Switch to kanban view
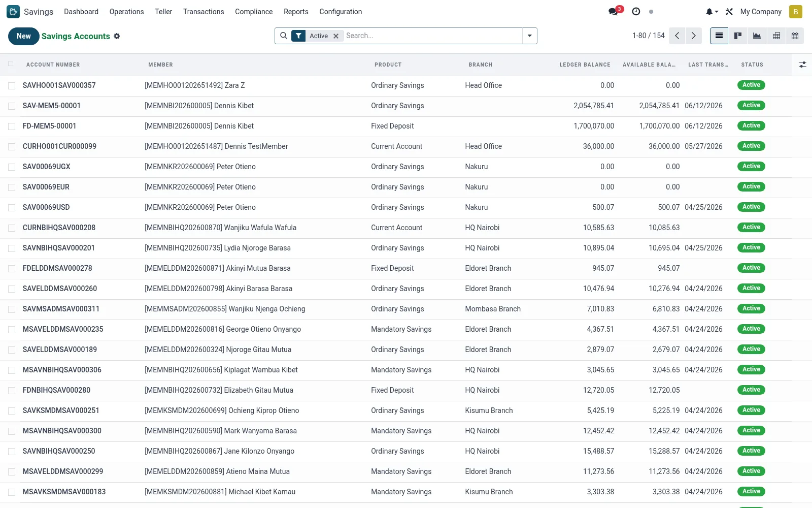 point(738,36)
